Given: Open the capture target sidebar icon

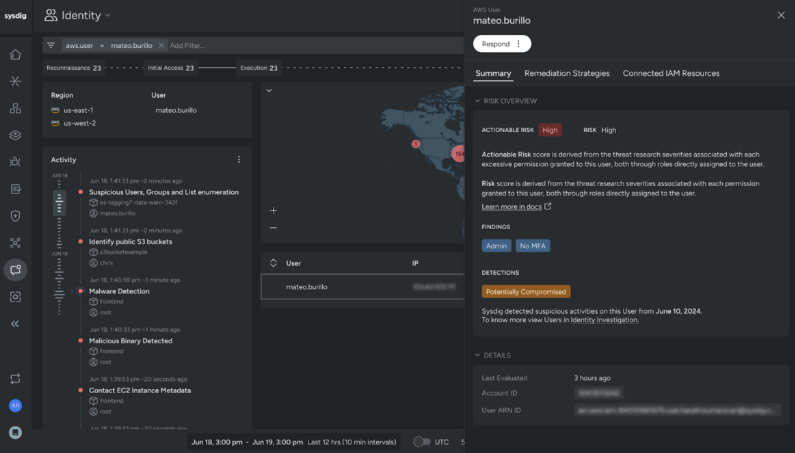Looking at the screenshot, I should (x=15, y=297).
